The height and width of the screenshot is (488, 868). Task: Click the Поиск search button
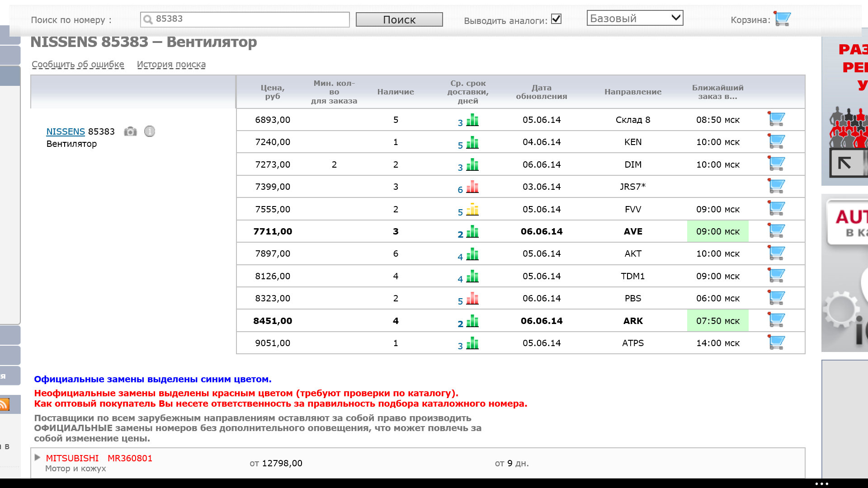pyautogui.click(x=399, y=19)
